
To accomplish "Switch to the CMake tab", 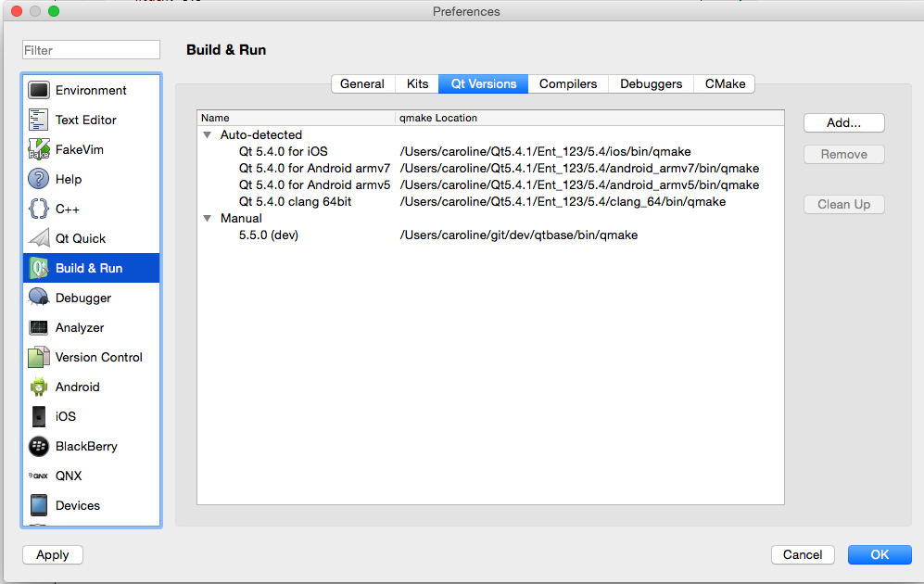I will (x=725, y=83).
